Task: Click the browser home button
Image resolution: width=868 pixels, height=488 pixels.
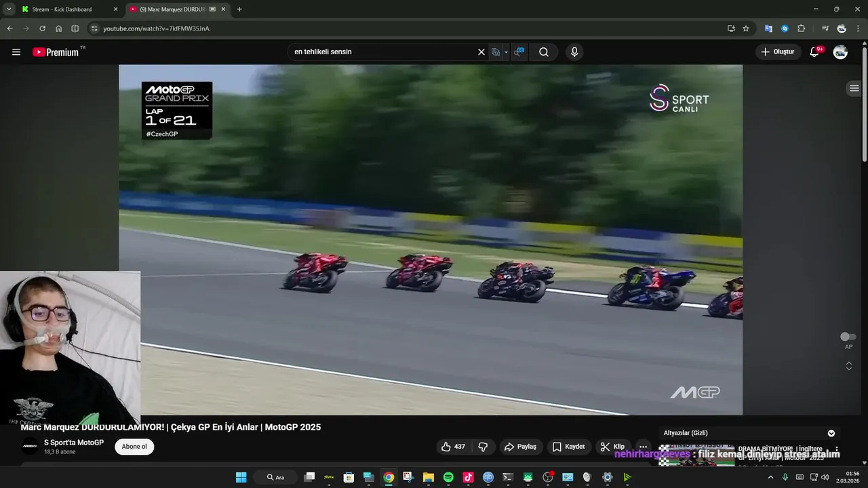Action: [58, 28]
